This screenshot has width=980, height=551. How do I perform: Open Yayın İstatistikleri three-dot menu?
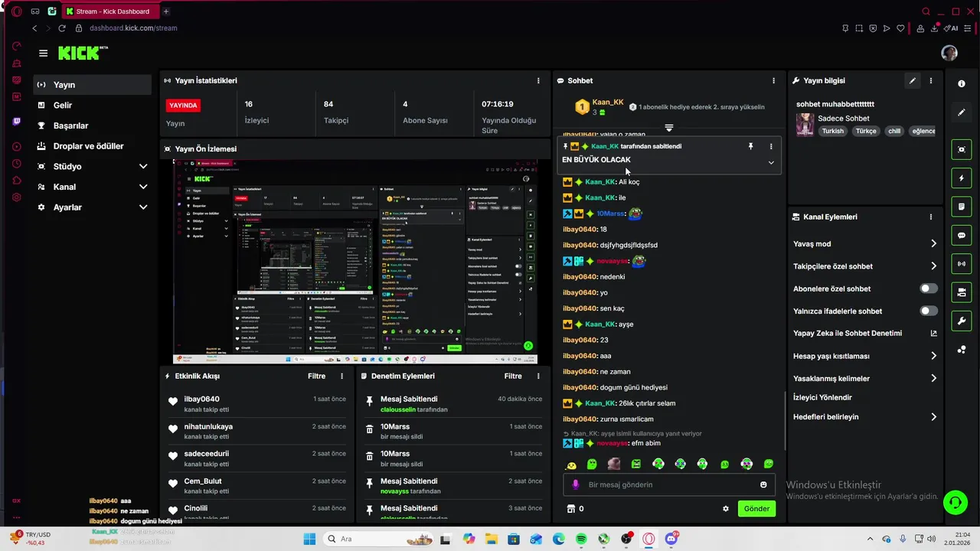(538, 80)
